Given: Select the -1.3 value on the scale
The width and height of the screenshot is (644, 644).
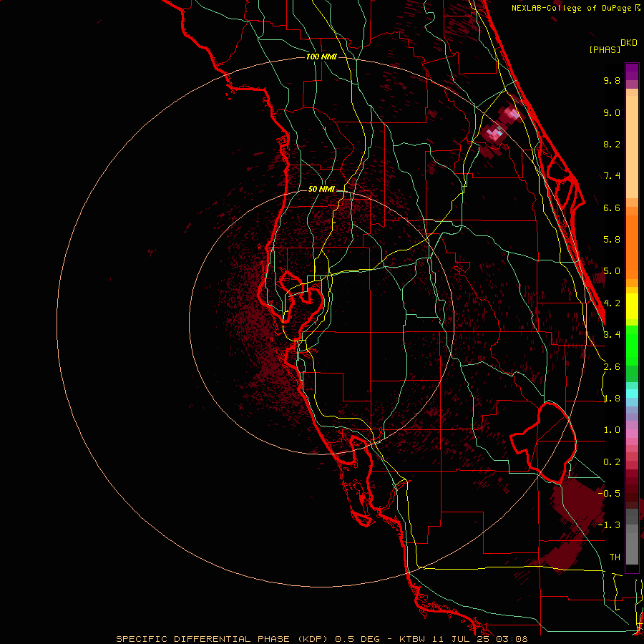Looking at the screenshot, I should pyautogui.click(x=610, y=525).
